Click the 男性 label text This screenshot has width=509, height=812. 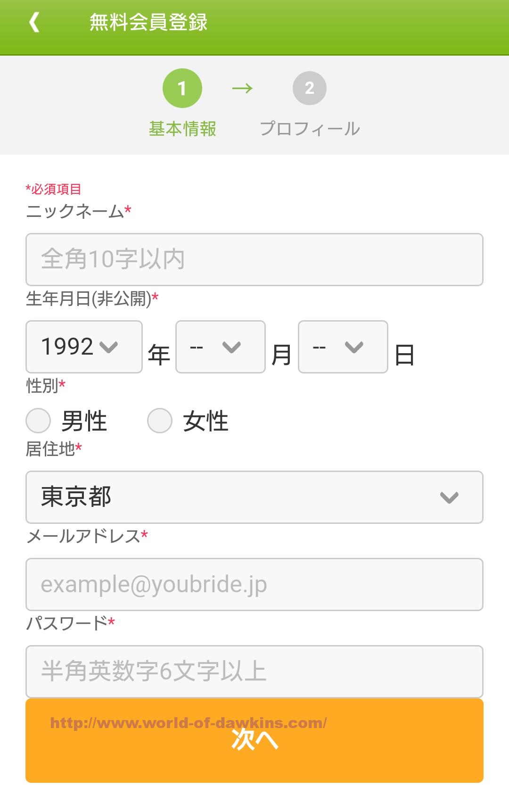click(x=84, y=421)
